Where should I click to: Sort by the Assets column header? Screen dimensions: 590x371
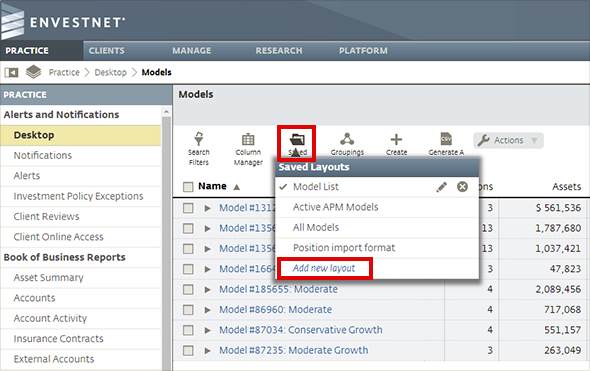coord(566,187)
